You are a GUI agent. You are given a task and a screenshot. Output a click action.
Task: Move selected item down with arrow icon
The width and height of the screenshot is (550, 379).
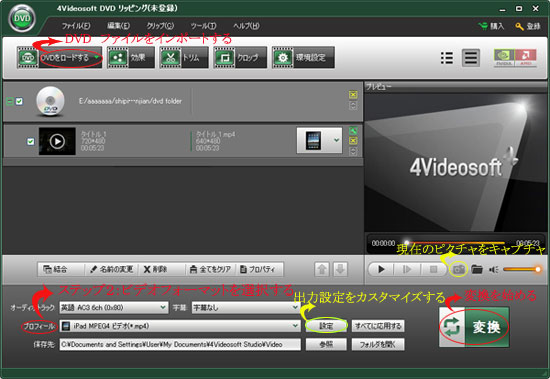340,270
